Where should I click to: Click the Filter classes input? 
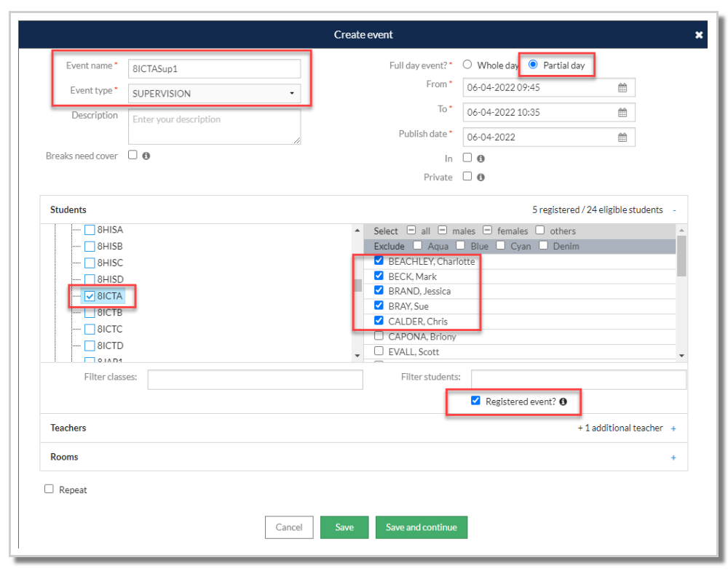[x=256, y=380]
